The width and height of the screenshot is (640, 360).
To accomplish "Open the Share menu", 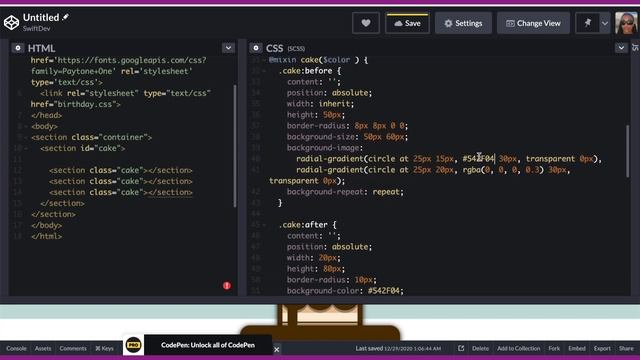I will point(626,348).
